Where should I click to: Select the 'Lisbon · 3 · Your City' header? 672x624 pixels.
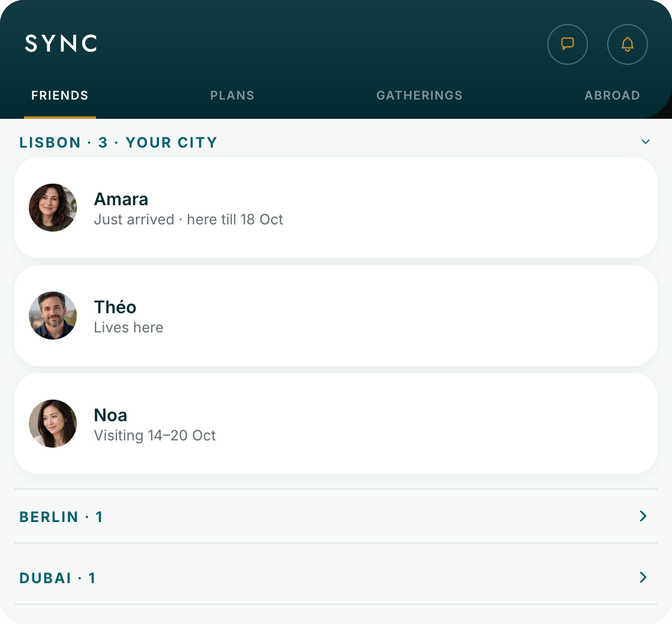pos(118,142)
